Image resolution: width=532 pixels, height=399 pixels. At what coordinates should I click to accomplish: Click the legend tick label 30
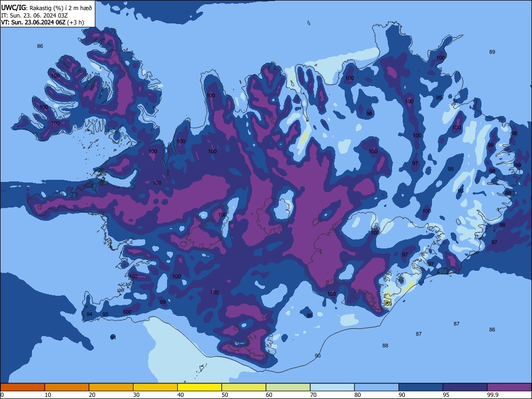pyautogui.click(x=136, y=395)
